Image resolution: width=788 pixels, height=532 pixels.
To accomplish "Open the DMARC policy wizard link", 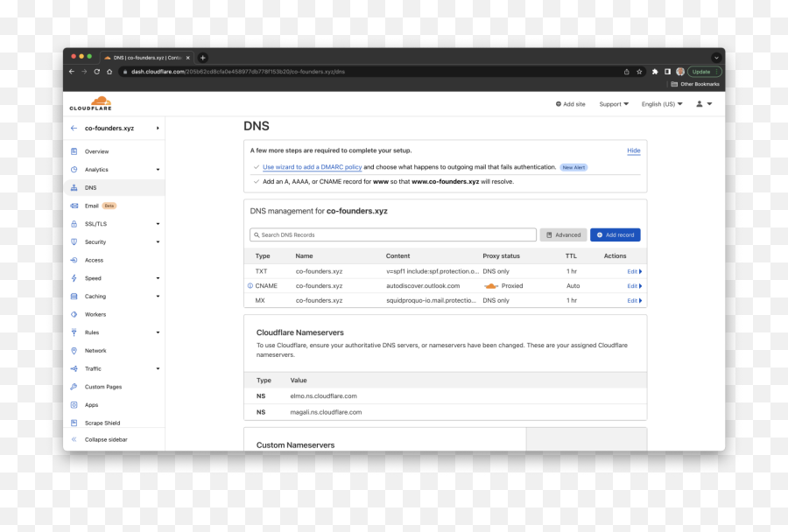I will coord(312,167).
